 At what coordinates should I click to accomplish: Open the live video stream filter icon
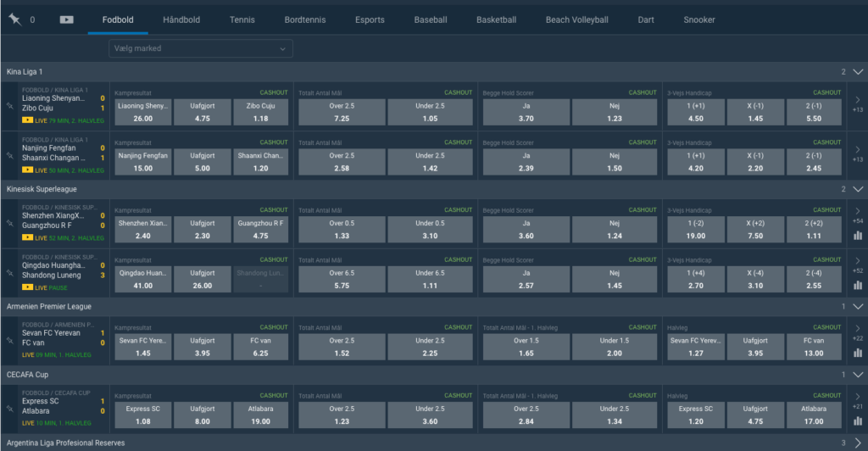coord(66,19)
